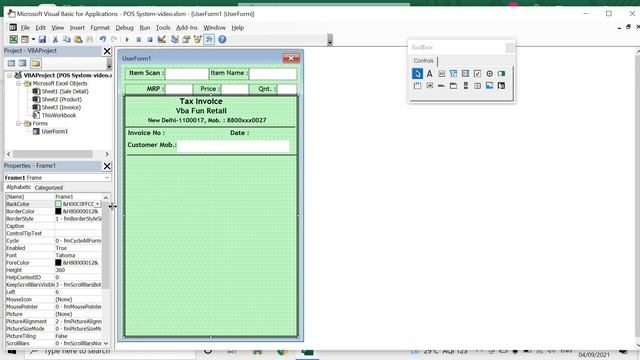Viewport: 640px width, 360px height.
Task: Open the Insert menu
Action: (x=77, y=28)
